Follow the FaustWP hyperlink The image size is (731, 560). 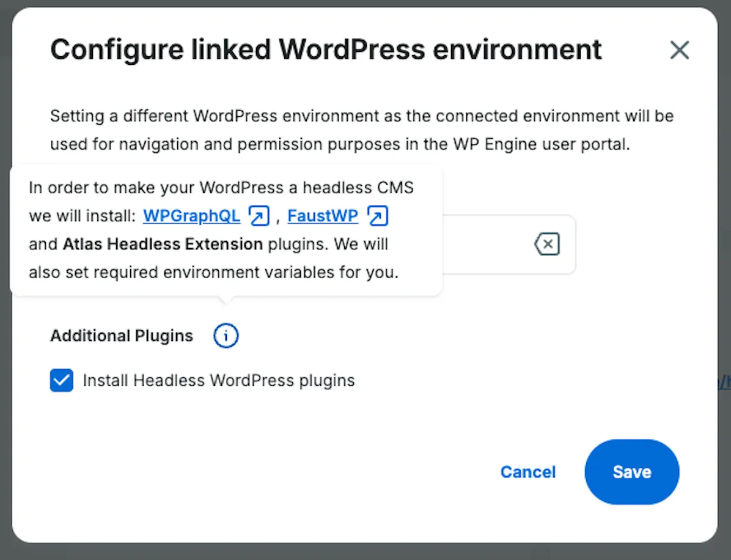click(x=323, y=215)
